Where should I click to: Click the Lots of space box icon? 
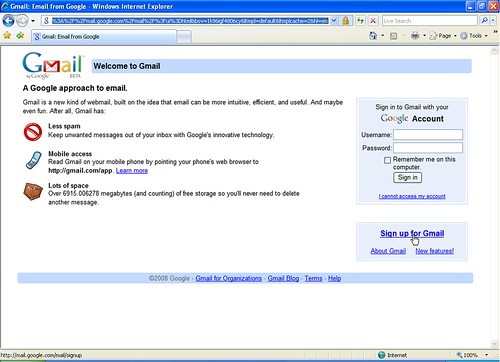[33, 191]
